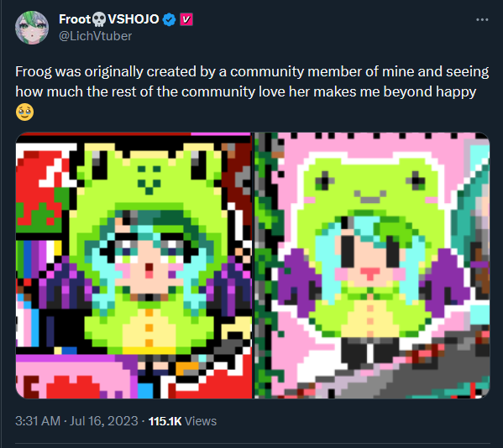Open the three-dot more options menu
Screen dimensions: 503x448
[x=482, y=19]
